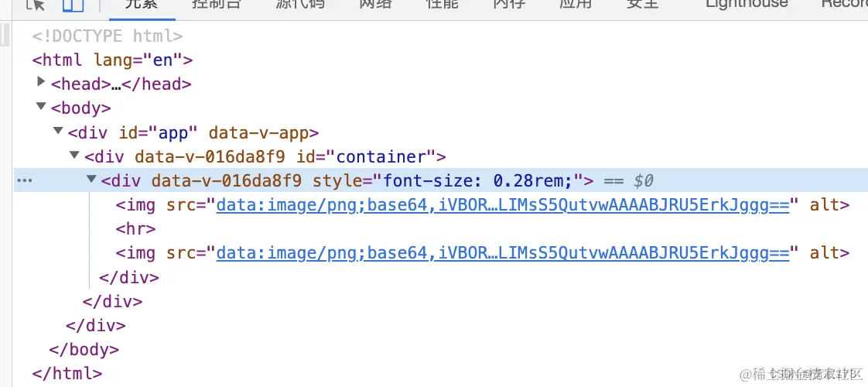The height and width of the screenshot is (387, 868).
Task: Select the closing </html> tag row
Action: coord(67,374)
